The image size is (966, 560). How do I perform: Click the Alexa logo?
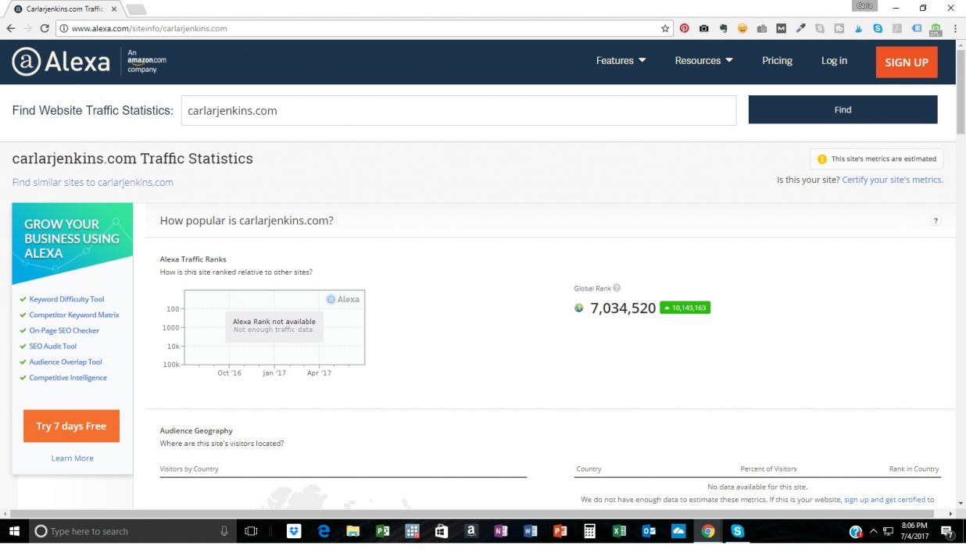[x=61, y=62]
